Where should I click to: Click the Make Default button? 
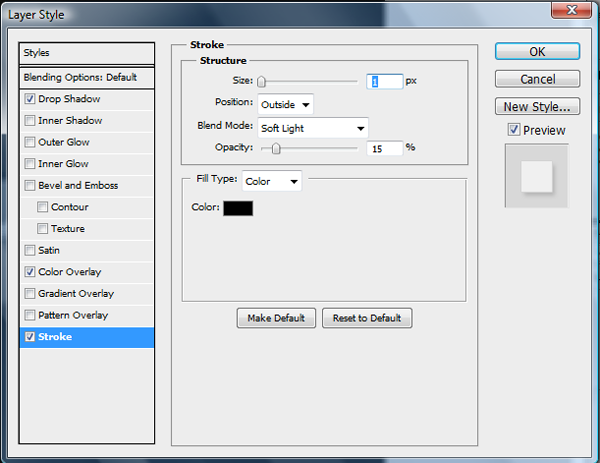276,318
